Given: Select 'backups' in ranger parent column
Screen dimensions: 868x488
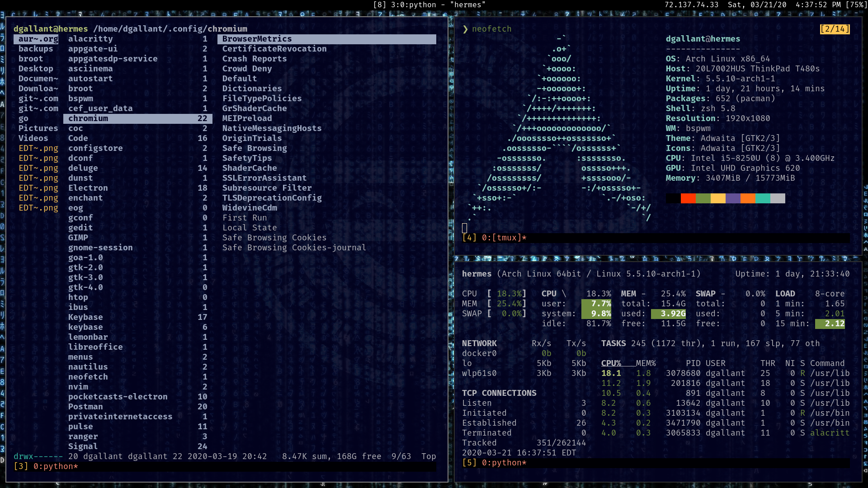Looking at the screenshot, I should [36, 49].
